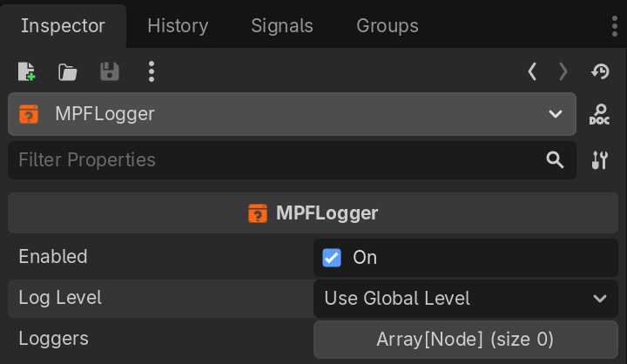Toggle the Enabled checkbox off

pyautogui.click(x=332, y=258)
